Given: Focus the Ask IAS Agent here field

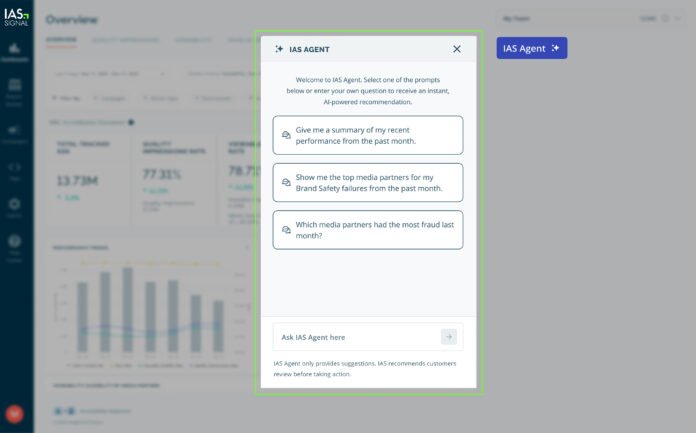Looking at the screenshot, I should click(x=355, y=337).
